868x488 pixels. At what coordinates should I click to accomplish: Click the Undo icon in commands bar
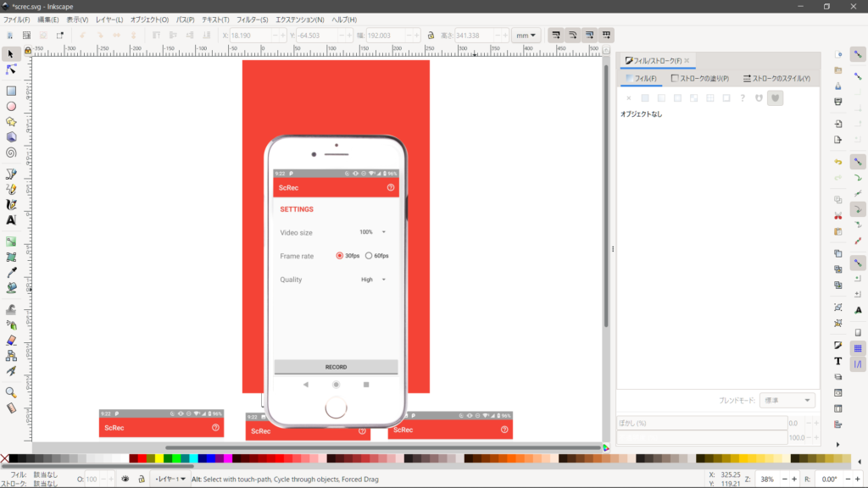pyautogui.click(x=838, y=162)
